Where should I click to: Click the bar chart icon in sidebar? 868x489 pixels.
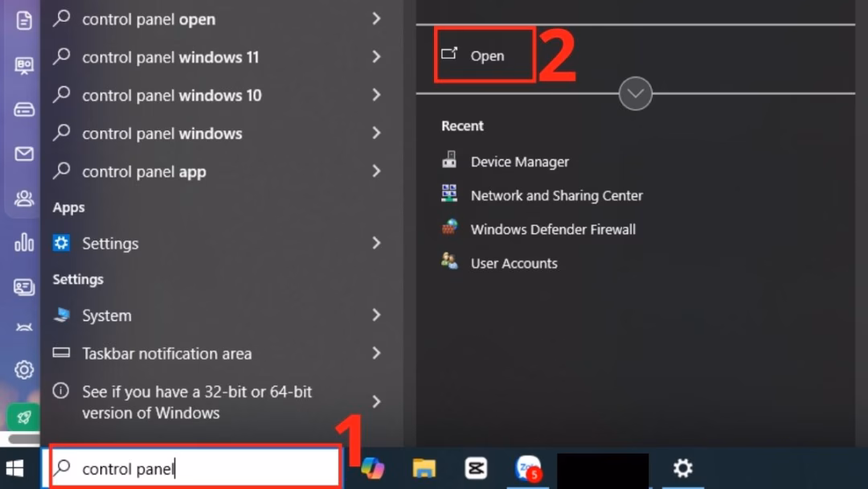click(x=24, y=242)
